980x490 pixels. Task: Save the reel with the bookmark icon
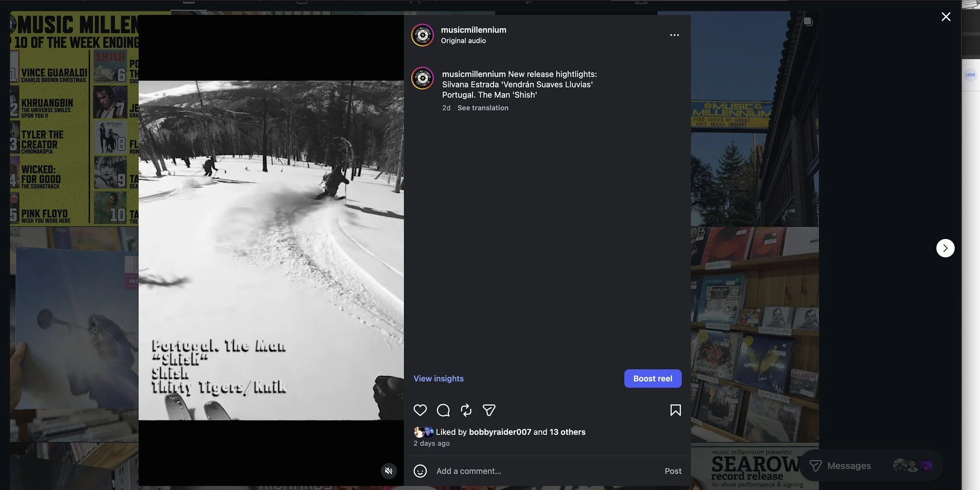[x=676, y=410]
